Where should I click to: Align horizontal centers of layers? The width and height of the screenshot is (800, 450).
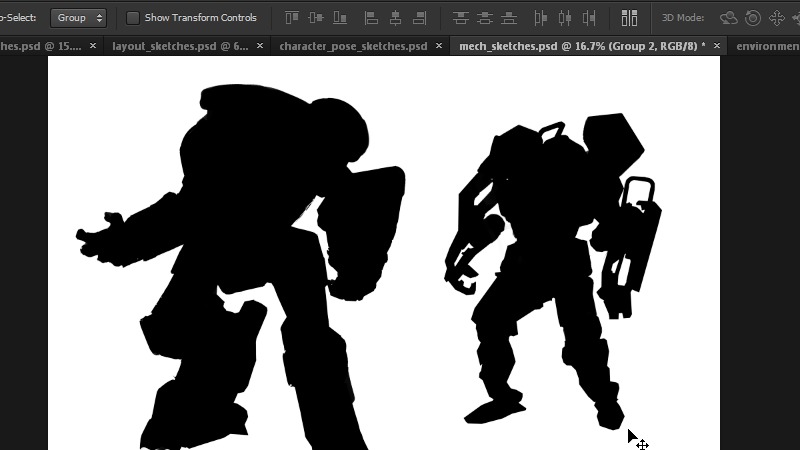coord(395,18)
